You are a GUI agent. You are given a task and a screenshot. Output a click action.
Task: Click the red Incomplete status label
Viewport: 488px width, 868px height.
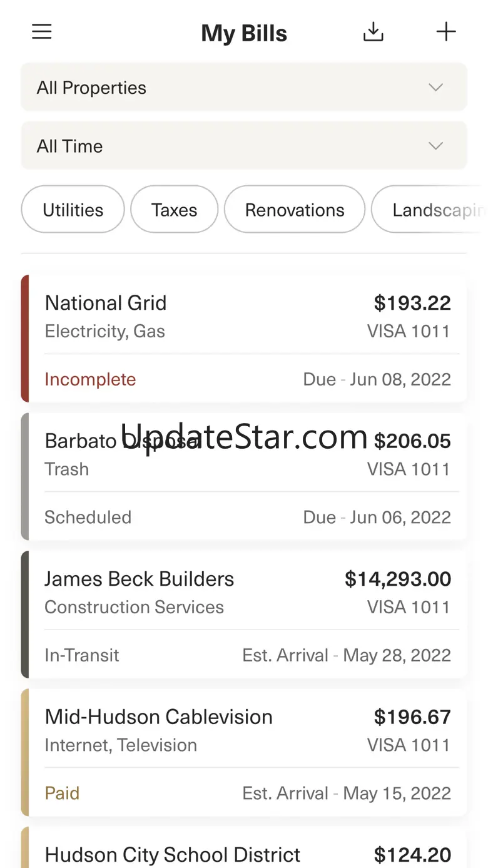click(90, 379)
